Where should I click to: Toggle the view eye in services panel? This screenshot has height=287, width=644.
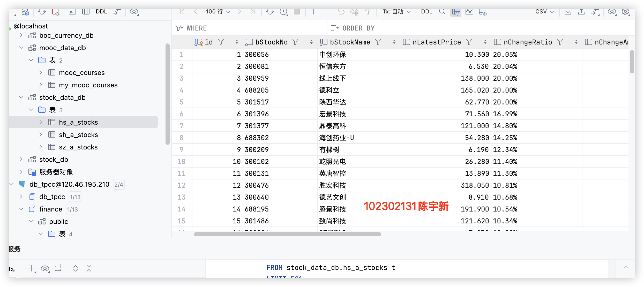click(x=45, y=268)
